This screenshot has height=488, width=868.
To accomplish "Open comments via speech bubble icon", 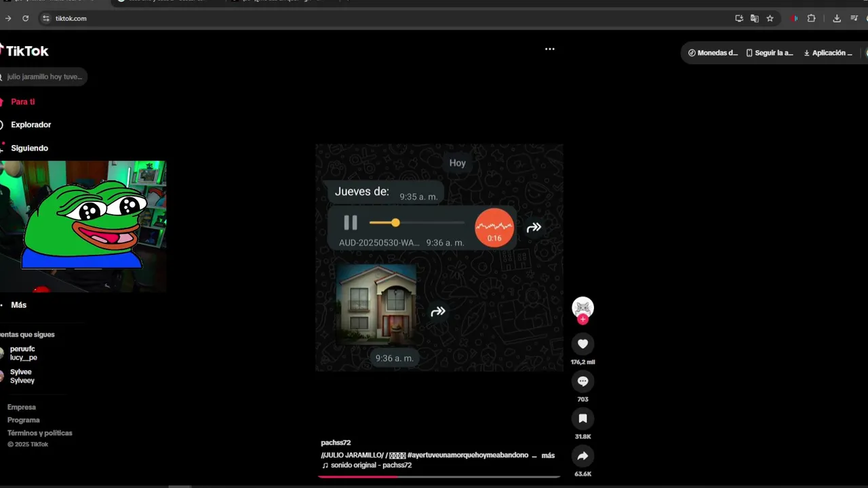I will click(x=583, y=381).
